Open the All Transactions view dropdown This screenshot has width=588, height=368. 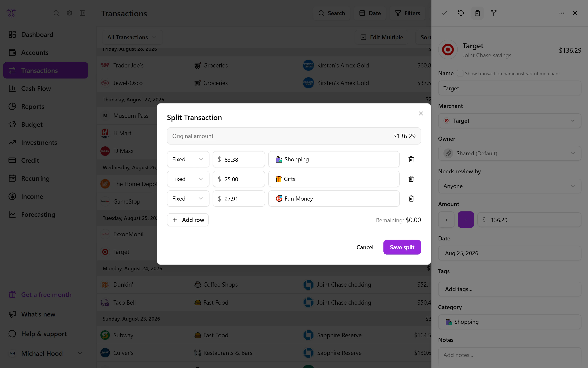(132, 37)
